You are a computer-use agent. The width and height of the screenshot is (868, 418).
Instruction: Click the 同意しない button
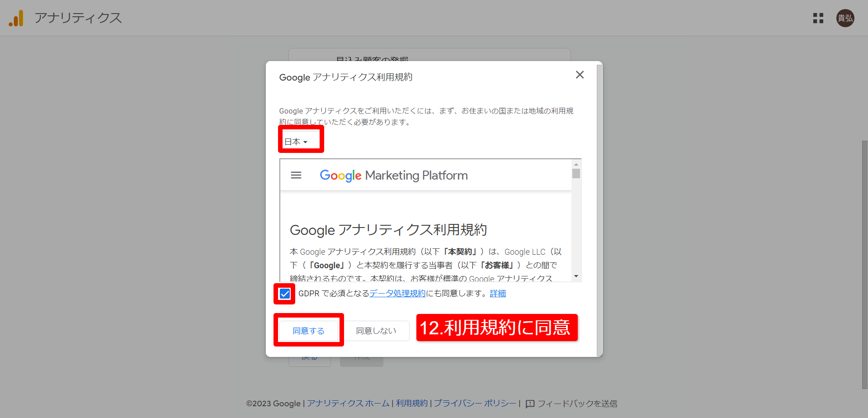(376, 331)
